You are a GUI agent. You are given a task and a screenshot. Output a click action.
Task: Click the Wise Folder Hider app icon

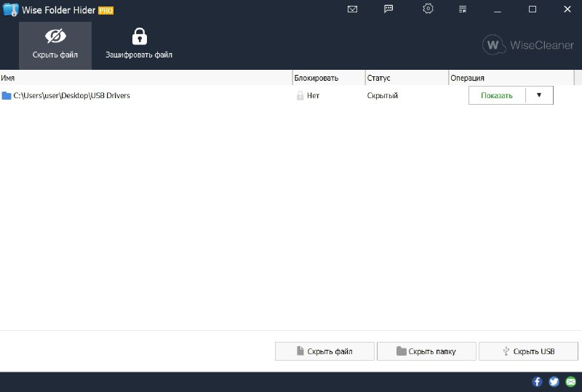pyautogui.click(x=10, y=9)
